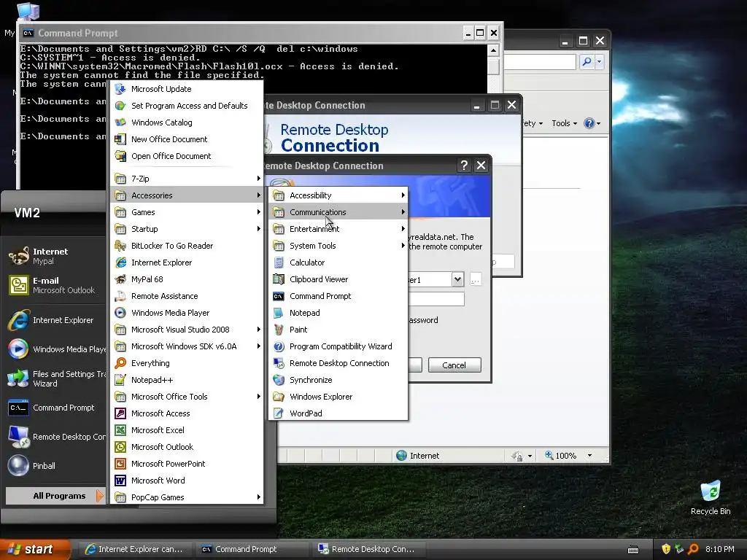
Task: Click All Programs in Start menu
Action: [x=55, y=496]
